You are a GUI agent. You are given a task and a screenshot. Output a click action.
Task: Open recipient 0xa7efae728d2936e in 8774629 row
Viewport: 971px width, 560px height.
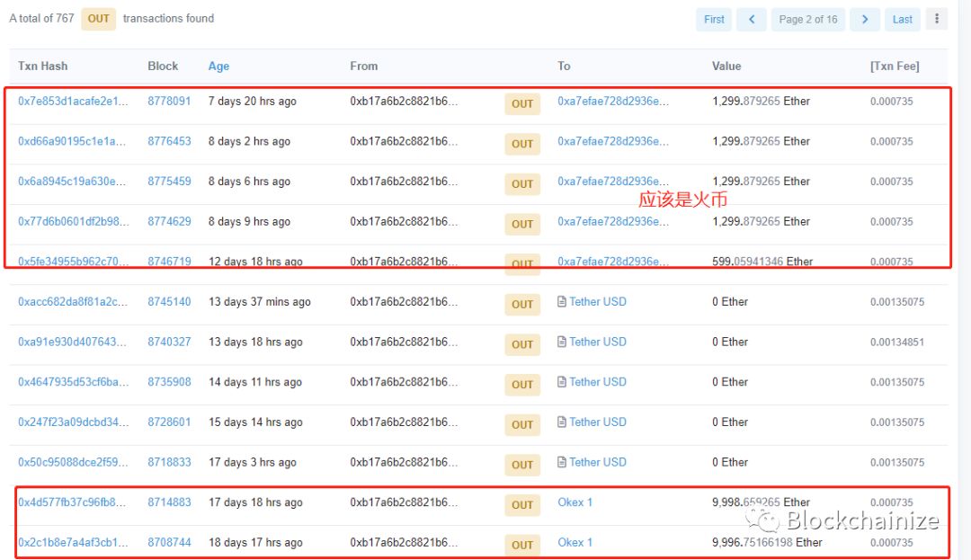point(613,221)
